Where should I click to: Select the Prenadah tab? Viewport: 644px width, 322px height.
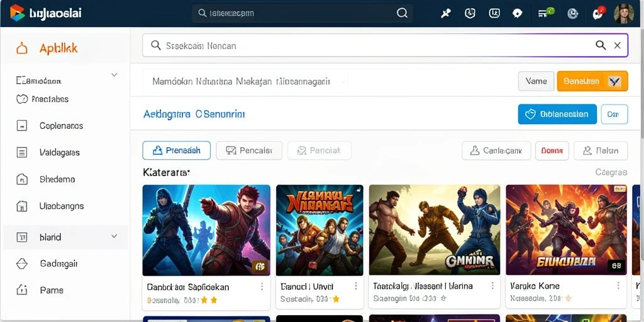point(177,150)
